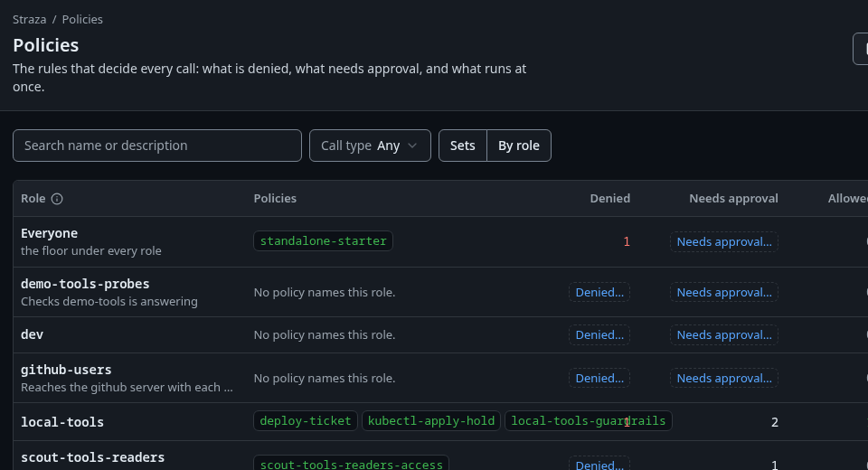Switch to the By role view
The height and width of the screenshot is (470, 868).
[519, 146]
